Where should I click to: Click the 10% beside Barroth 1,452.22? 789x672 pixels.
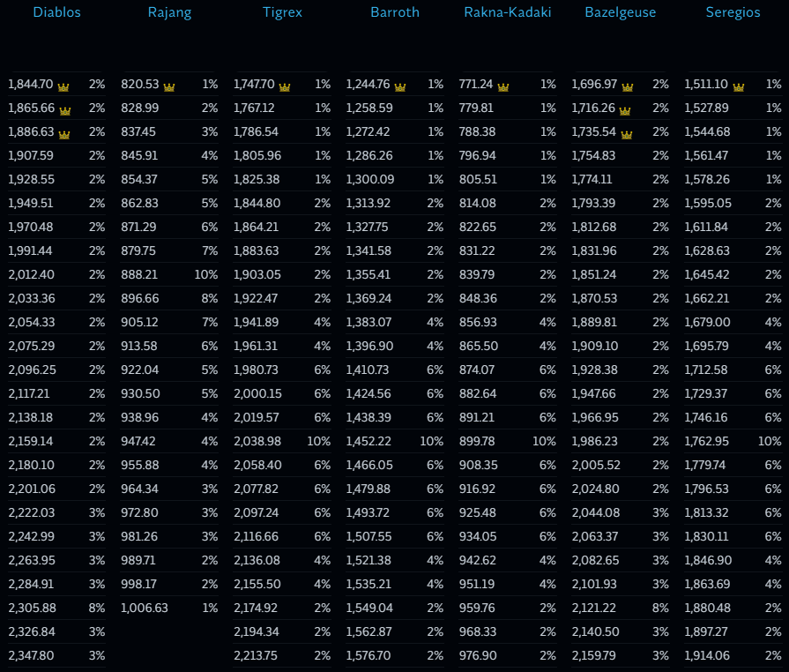tap(432, 442)
